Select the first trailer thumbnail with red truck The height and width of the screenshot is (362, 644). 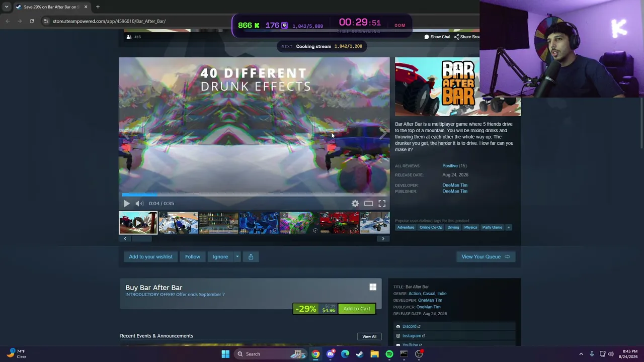[x=138, y=223]
